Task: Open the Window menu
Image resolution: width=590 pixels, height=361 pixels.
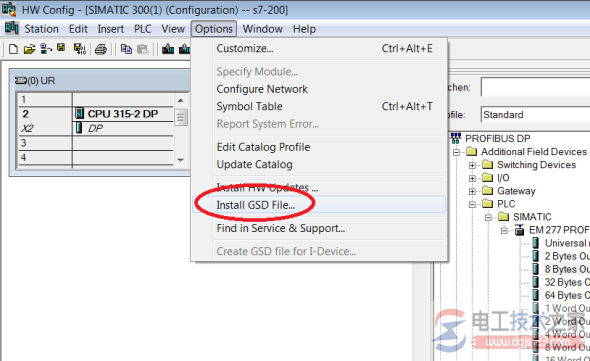Action: tap(263, 29)
